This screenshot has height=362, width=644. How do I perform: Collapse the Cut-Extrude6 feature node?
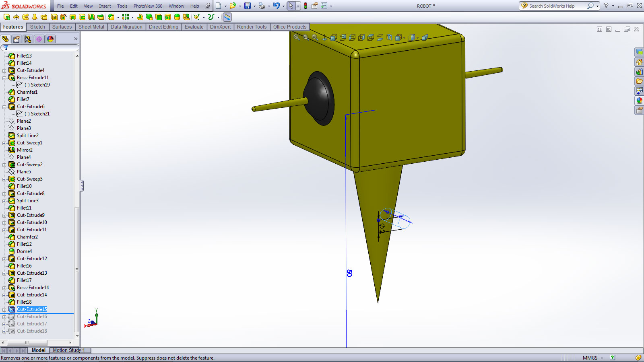(4, 107)
